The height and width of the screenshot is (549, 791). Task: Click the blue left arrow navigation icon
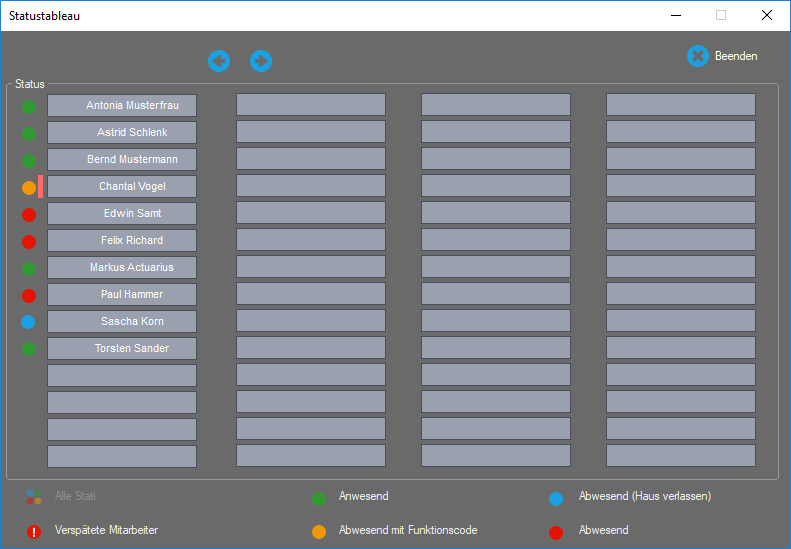pyautogui.click(x=219, y=61)
